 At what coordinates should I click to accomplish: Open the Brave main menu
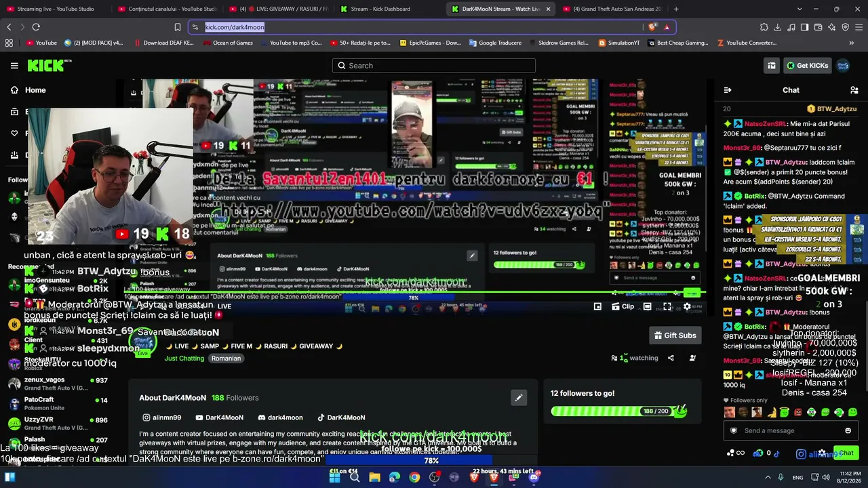click(859, 27)
